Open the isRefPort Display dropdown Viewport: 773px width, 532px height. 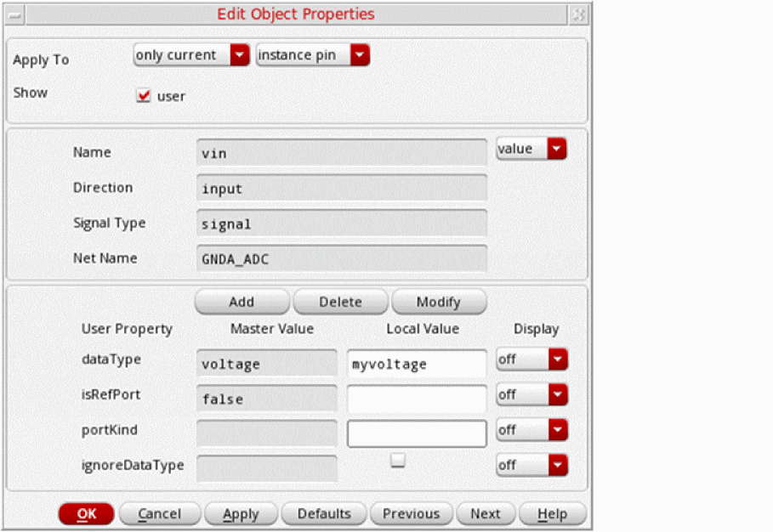pyautogui.click(x=532, y=394)
